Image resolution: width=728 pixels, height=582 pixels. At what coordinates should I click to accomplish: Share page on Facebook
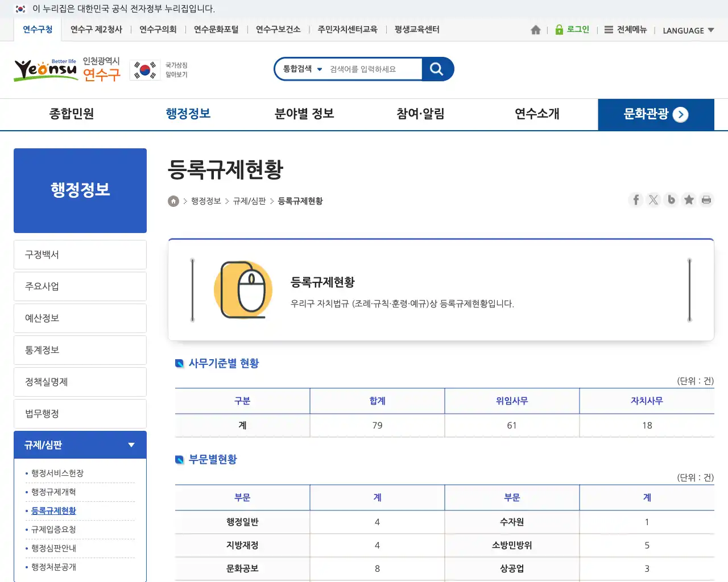coord(636,200)
